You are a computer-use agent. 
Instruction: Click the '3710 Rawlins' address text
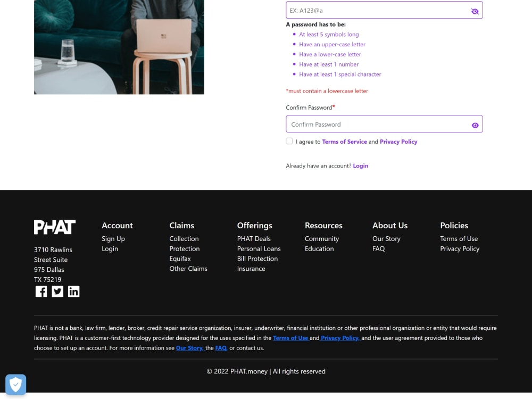(53, 250)
